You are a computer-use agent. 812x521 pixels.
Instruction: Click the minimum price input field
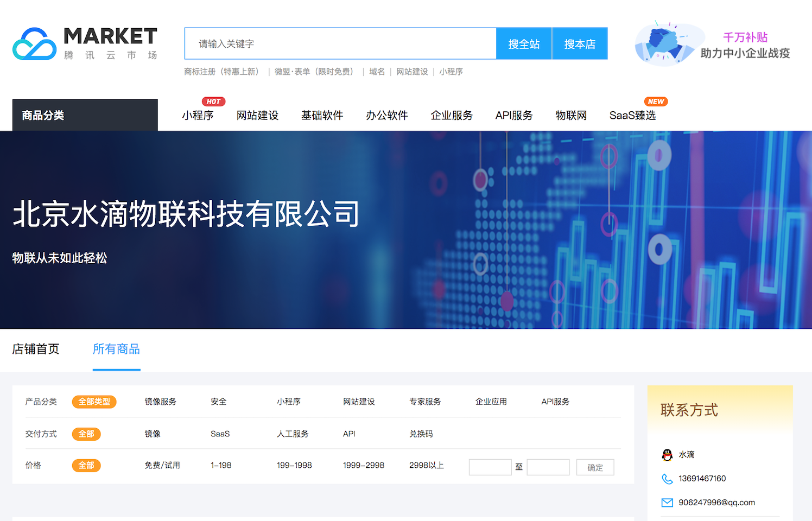(490, 467)
